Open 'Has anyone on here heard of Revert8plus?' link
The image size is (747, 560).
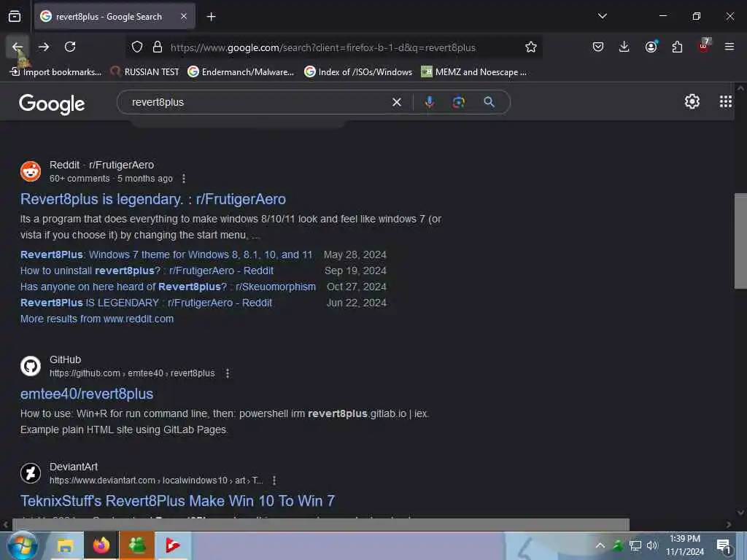tap(168, 287)
